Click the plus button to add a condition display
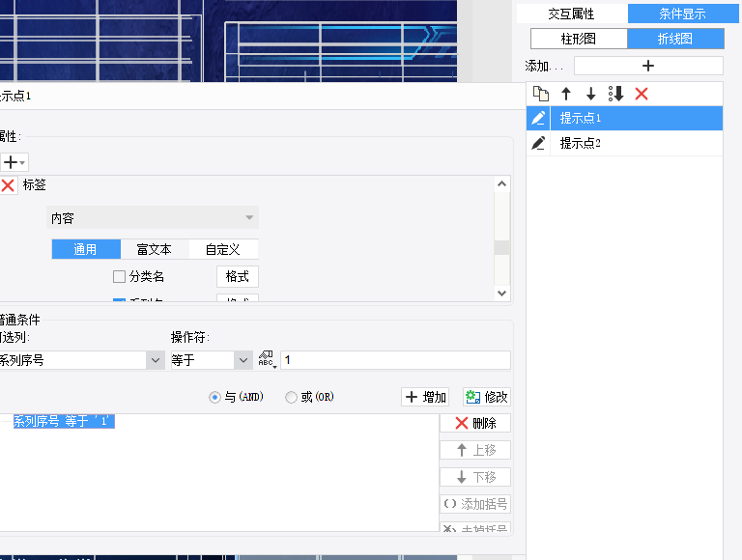Viewport: 742px width, 560px height. point(648,66)
